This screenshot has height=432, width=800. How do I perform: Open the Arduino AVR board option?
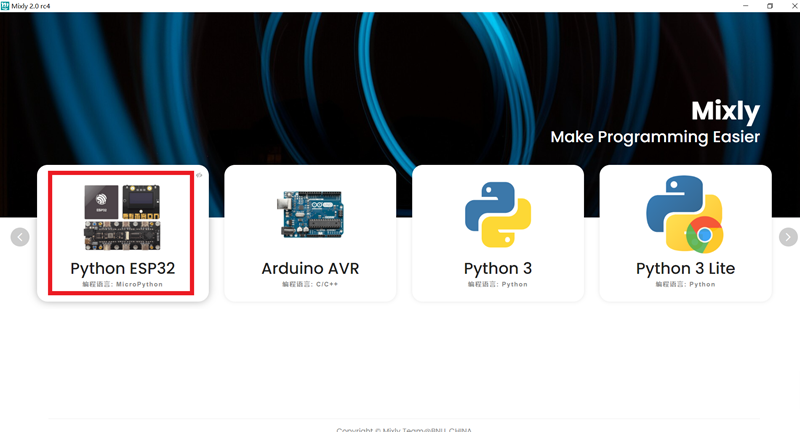[310, 269]
